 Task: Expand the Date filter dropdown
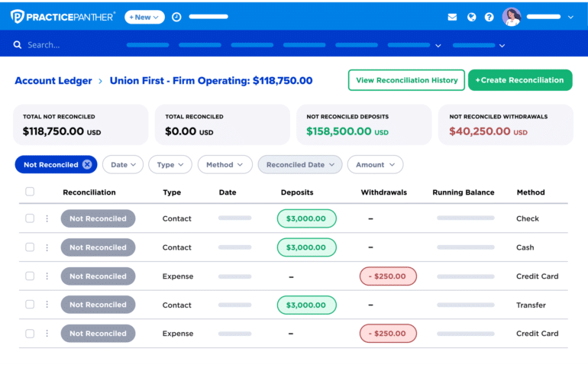click(x=123, y=164)
